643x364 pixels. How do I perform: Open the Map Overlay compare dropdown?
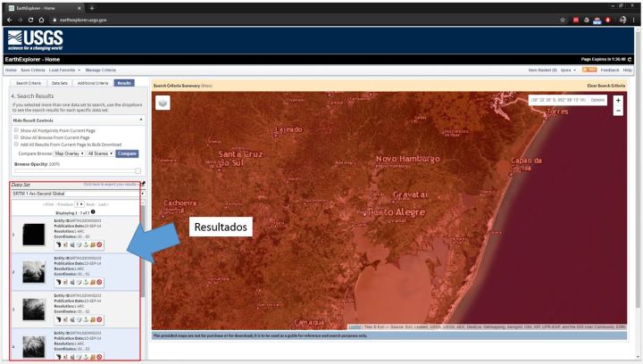(x=70, y=153)
